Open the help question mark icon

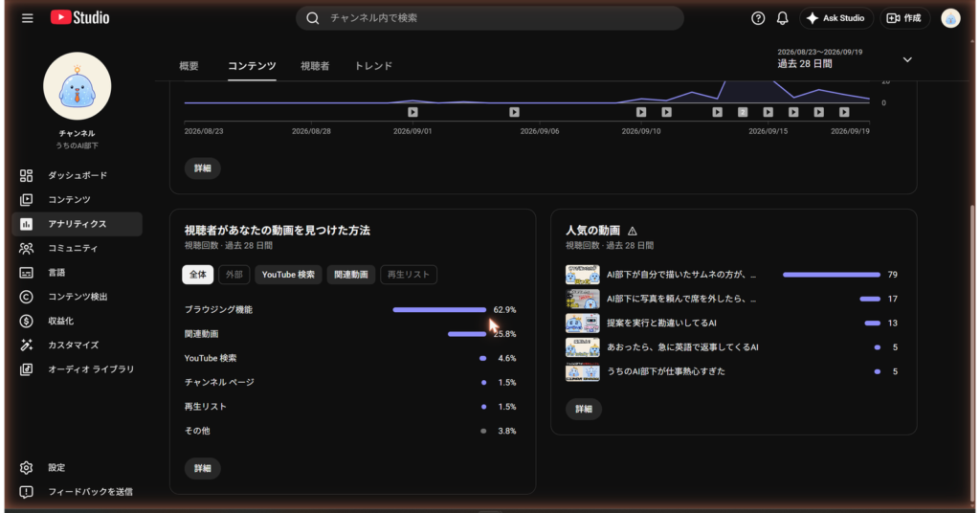pos(758,18)
